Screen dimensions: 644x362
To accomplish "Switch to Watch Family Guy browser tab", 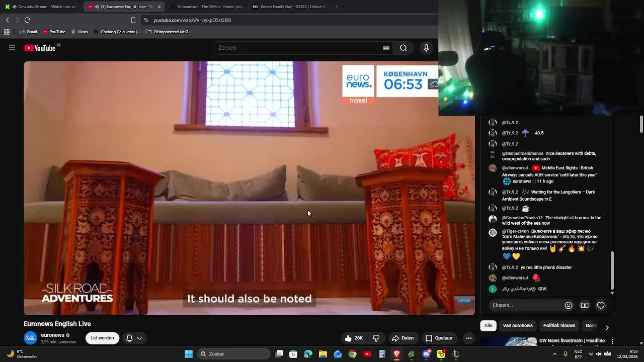I will tap(289, 7).
